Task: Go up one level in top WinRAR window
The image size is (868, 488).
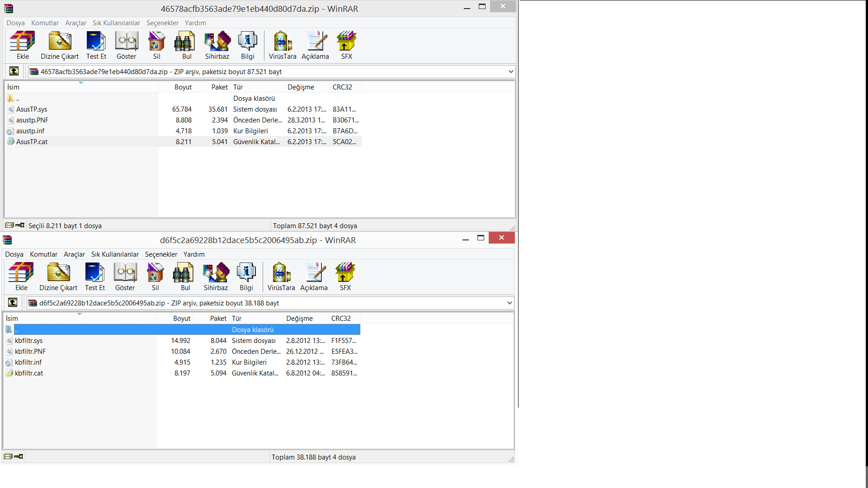Action: point(14,71)
